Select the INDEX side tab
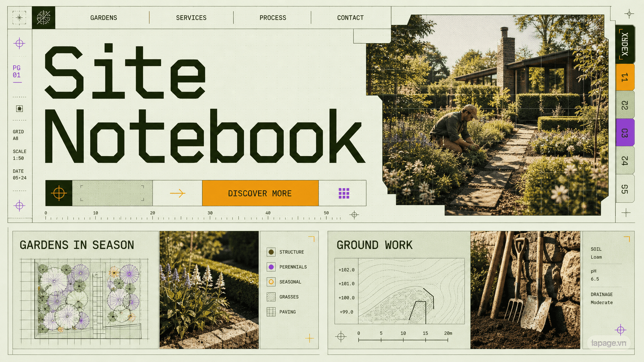Image resolution: width=644 pixels, height=362 pixels. (x=625, y=44)
